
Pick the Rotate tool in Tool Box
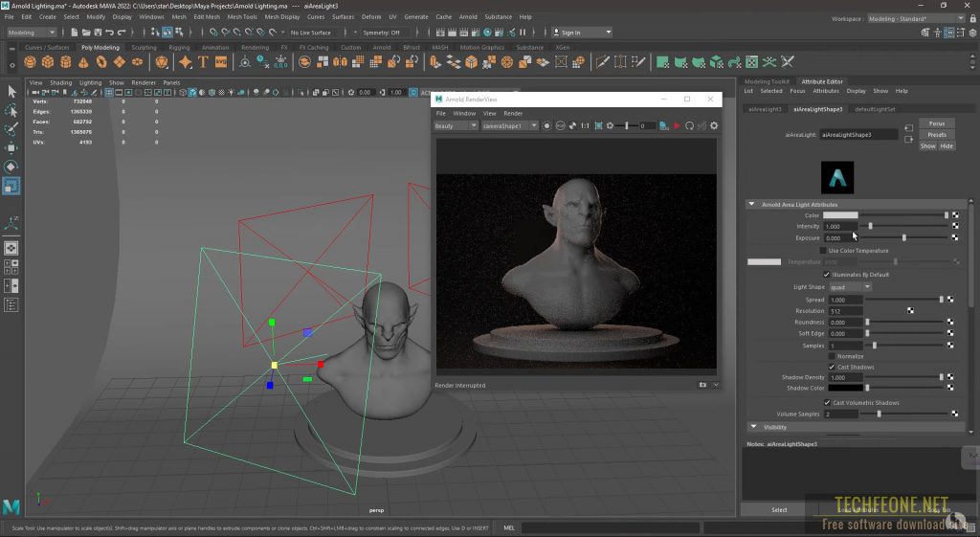click(x=11, y=167)
